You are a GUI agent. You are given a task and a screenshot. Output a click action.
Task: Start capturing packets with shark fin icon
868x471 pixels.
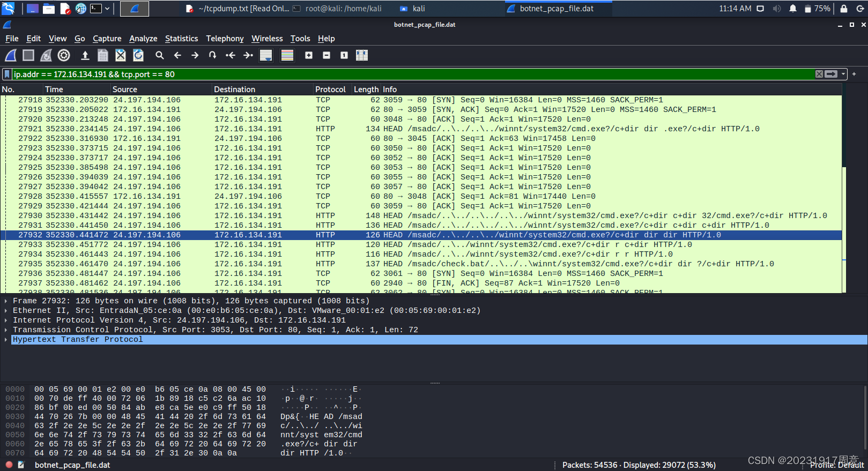(x=11, y=55)
